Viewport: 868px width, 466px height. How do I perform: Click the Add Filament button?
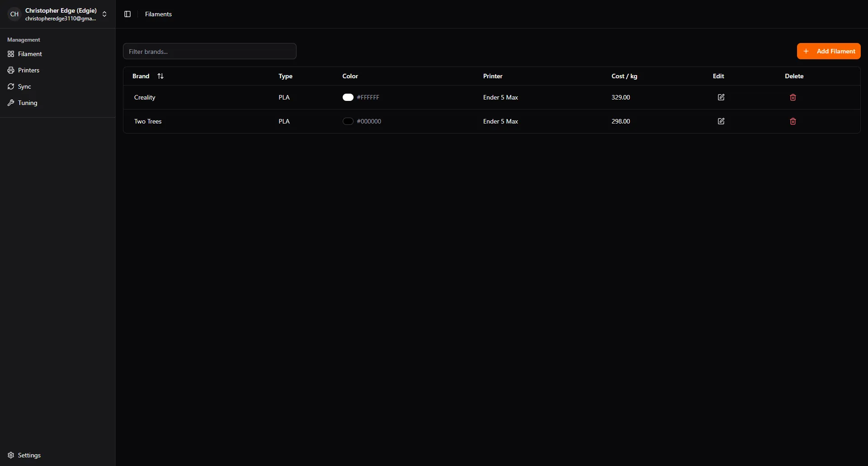829,51
